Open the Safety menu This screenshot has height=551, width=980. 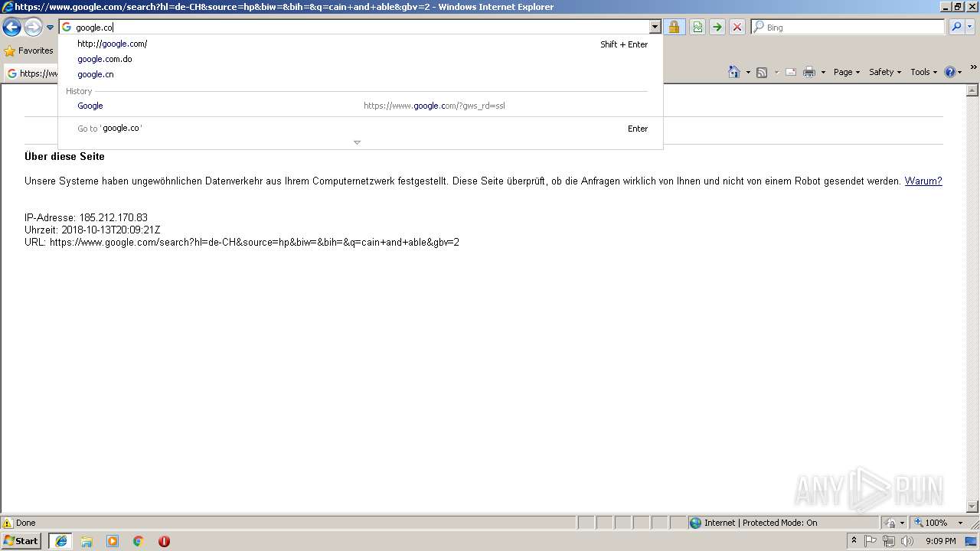click(x=885, y=72)
